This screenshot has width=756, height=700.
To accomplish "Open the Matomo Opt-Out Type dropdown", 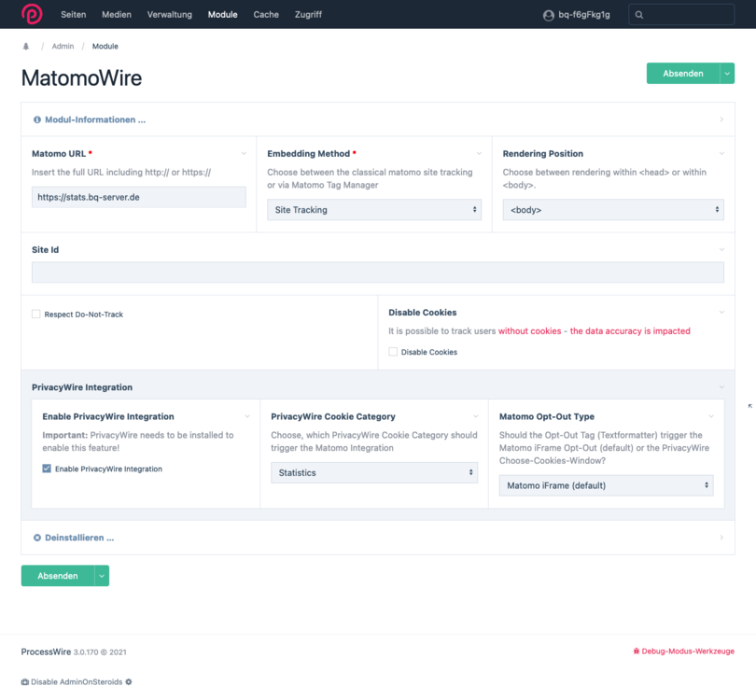I will pos(606,485).
